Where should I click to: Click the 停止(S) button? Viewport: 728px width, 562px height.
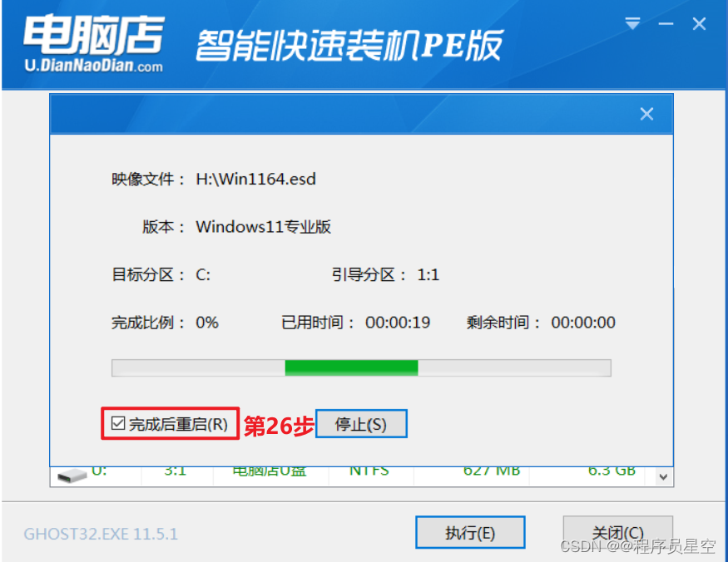[361, 424]
